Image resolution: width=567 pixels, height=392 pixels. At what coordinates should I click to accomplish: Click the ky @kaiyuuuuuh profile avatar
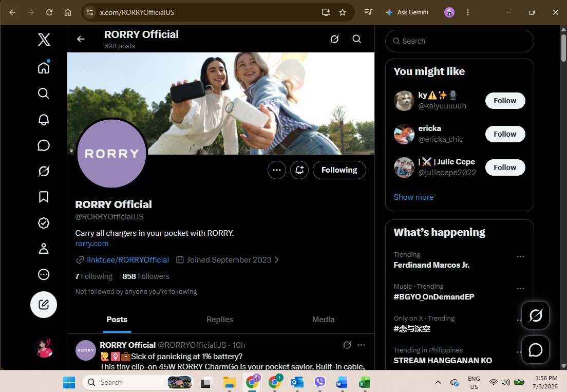tap(404, 101)
